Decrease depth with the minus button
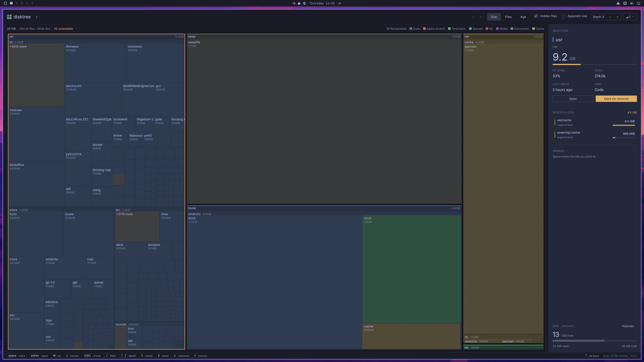 [610, 17]
